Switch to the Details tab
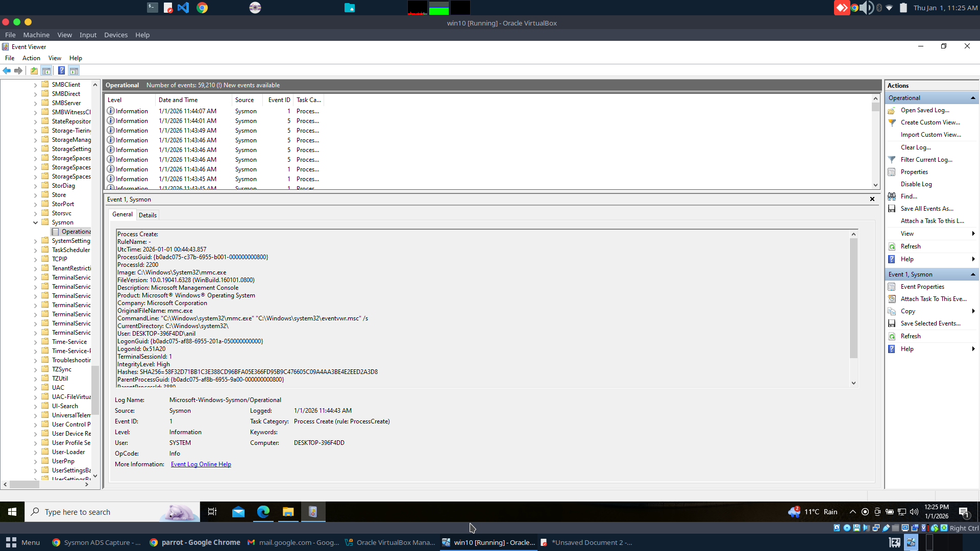The image size is (980, 551). pyautogui.click(x=148, y=215)
